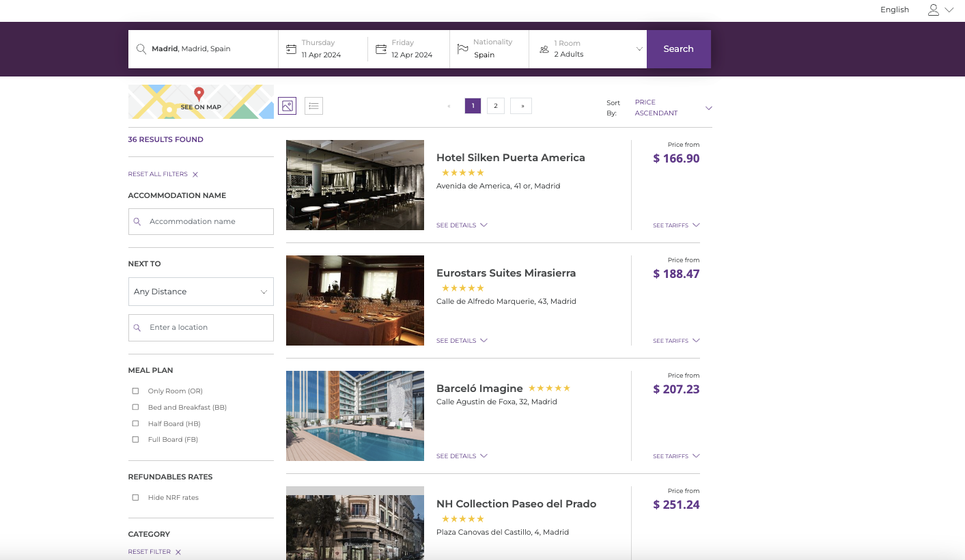Viewport: 965px width, 560px height.
Task: Open the user account icon
Action: pos(934,10)
